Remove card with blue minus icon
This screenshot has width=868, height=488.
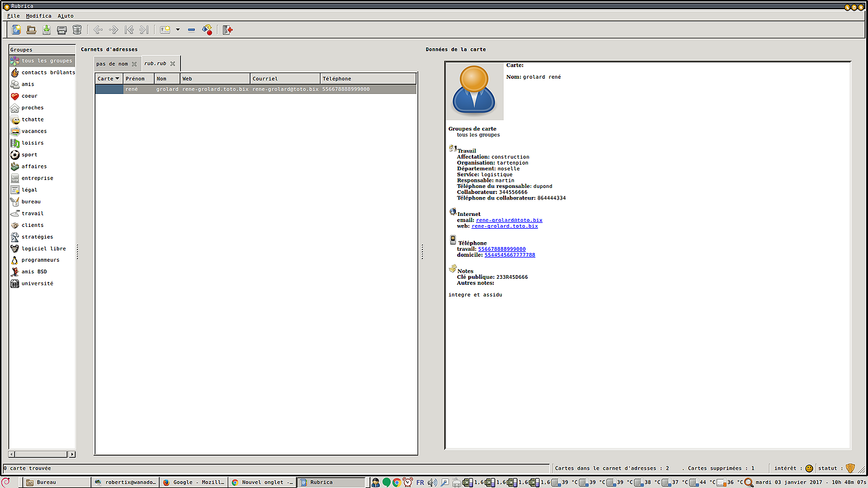tap(191, 29)
